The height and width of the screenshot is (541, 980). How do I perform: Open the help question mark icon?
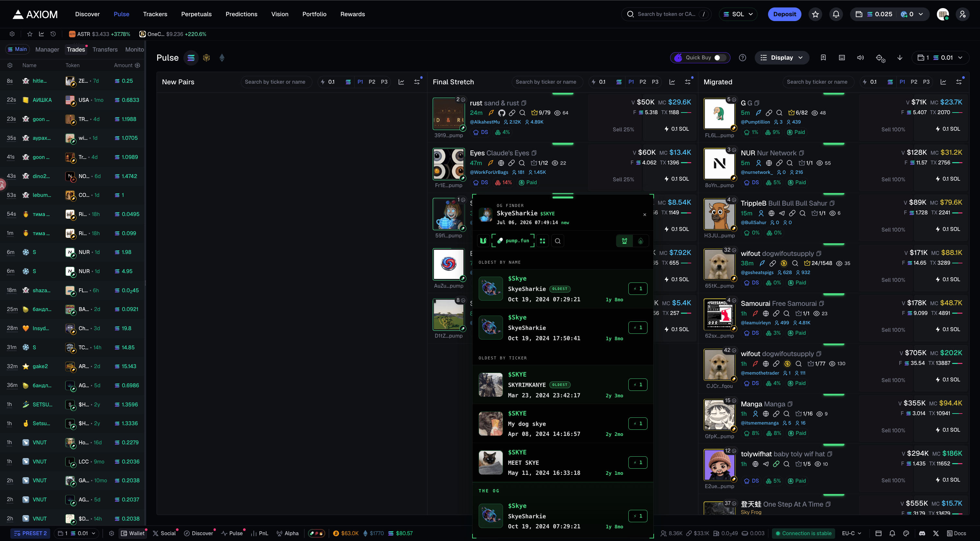pos(742,58)
